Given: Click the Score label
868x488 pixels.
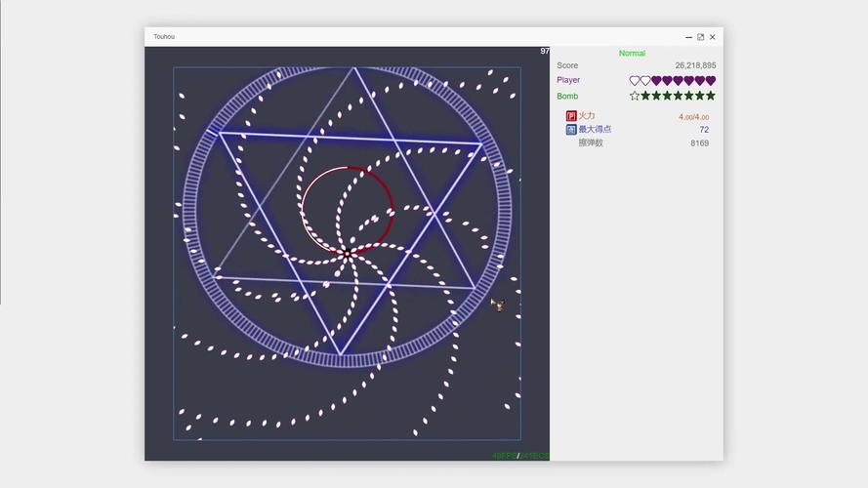Looking at the screenshot, I should (x=567, y=65).
